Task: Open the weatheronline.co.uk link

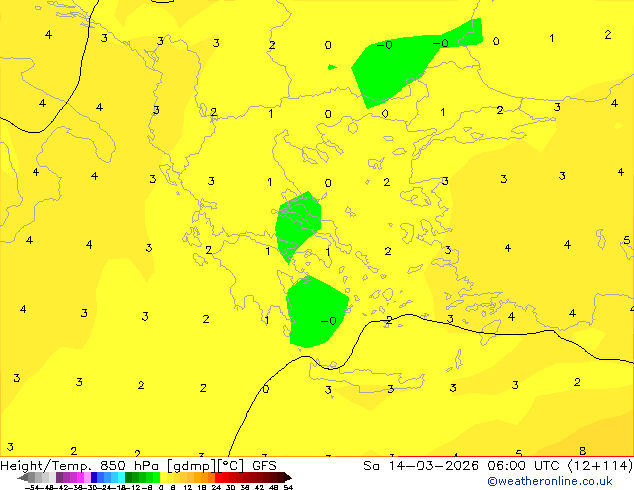Action: tap(550, 481)
